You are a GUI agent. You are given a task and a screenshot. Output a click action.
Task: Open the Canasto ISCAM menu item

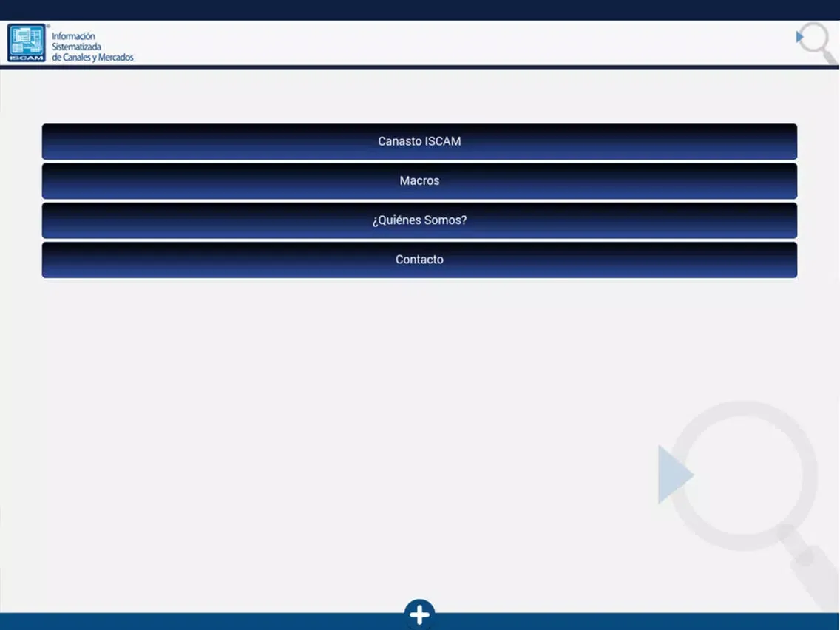tap(419, 141)
